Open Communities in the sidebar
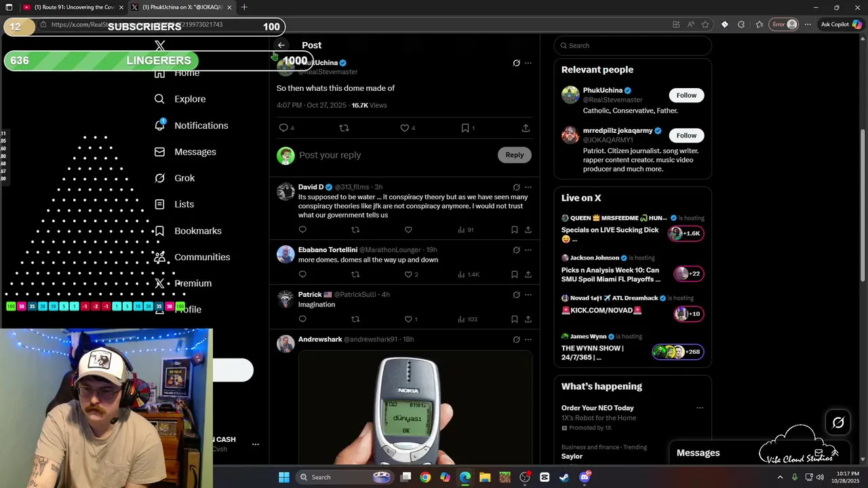This screenshot has height=488, width=868. tap(192, 257)
